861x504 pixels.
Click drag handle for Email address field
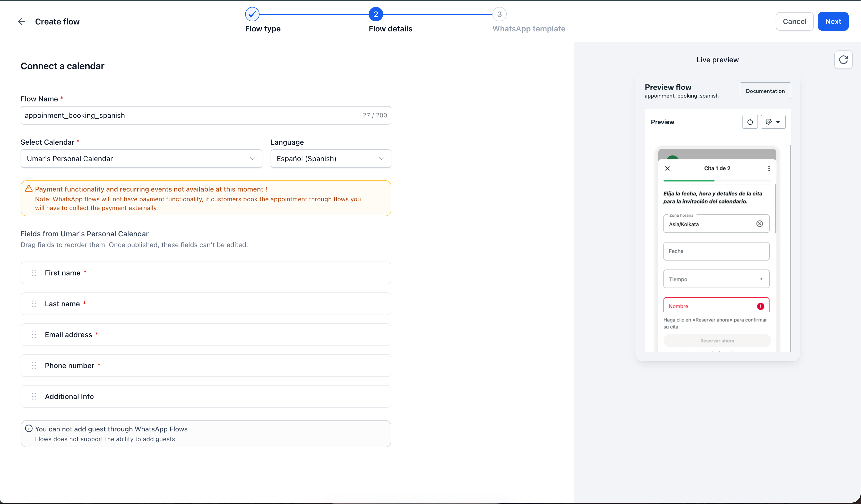34,335
